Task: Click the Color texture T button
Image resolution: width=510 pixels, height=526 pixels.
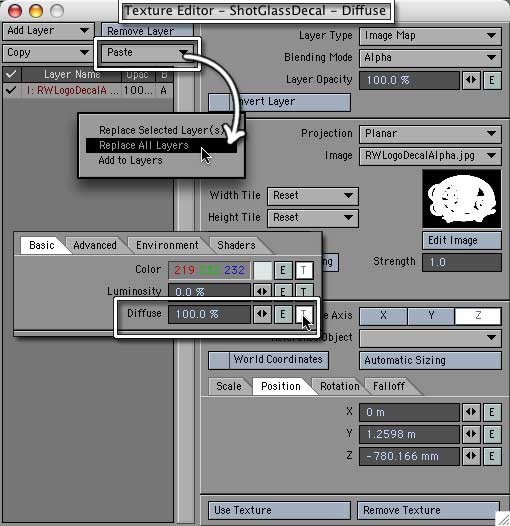Action: [x=304, y=270]
